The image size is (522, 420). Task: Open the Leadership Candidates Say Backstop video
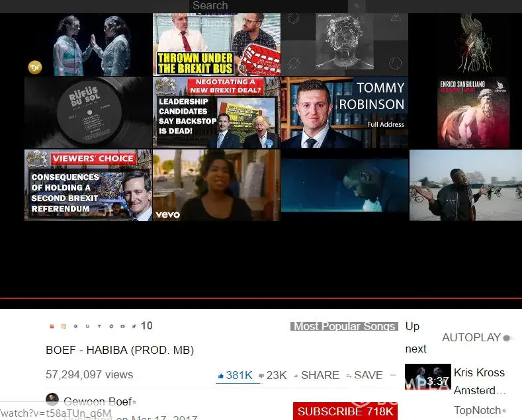click(x=216, y=112)
